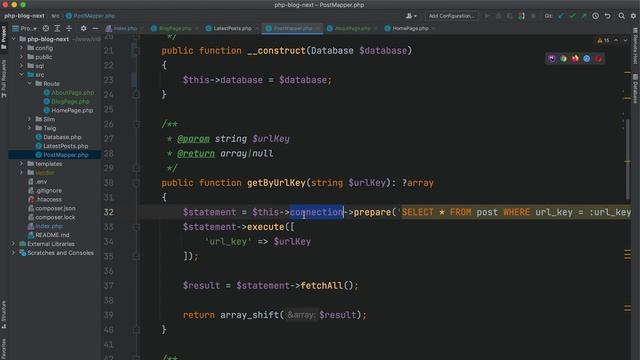Collapse php-blog-next project root
Screen dimensions: 640x360
pos(13,39)
